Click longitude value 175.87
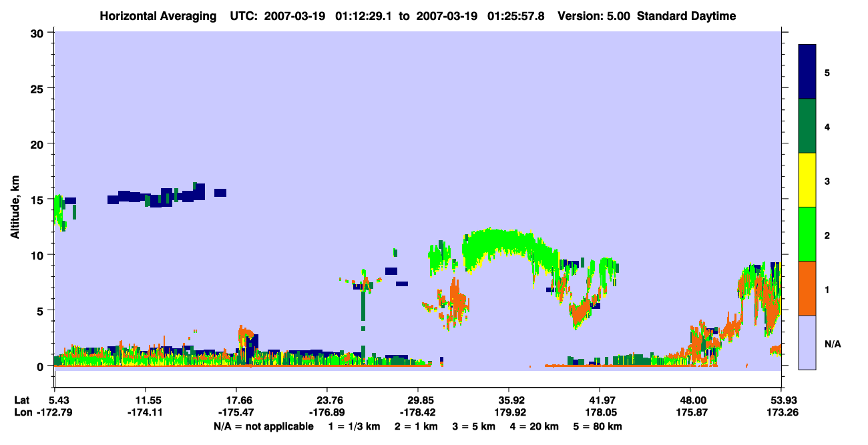Viewport: 868px width, 445px height. coord(690,412)
